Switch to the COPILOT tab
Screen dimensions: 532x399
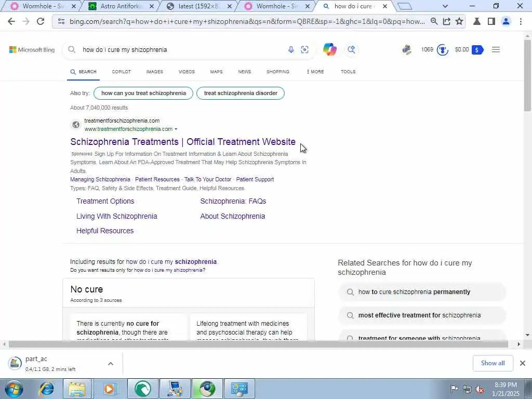click(x=121, y=72)
